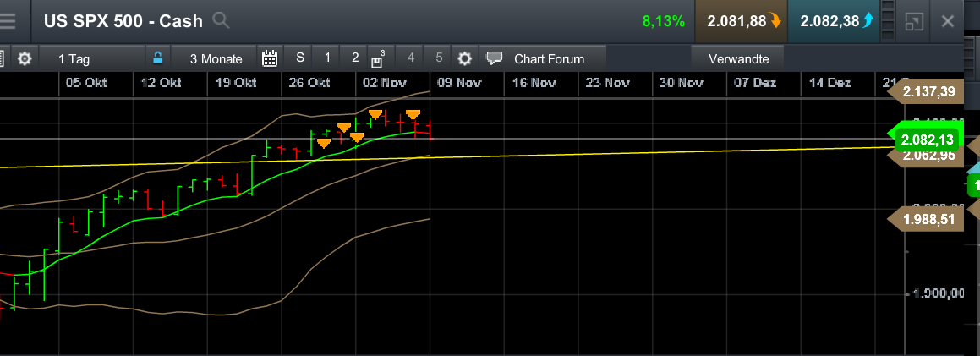Click the 2.062,95 price tag

tap(927, 156)
